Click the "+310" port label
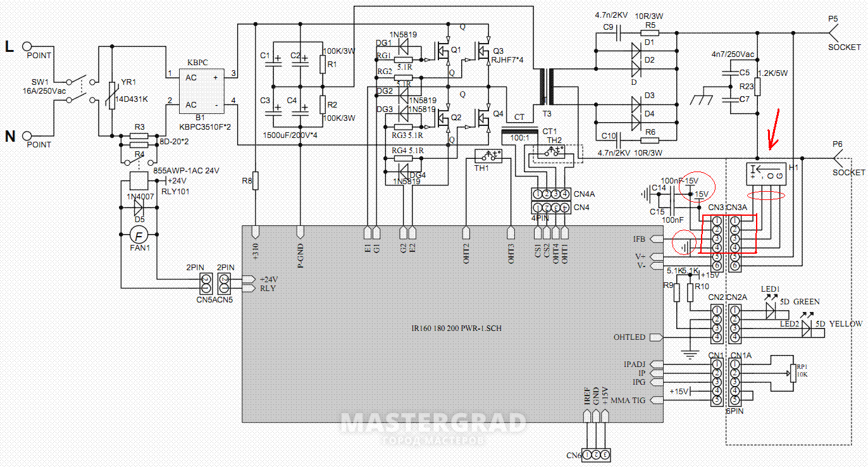868x467 pixels. coord(256,252)
